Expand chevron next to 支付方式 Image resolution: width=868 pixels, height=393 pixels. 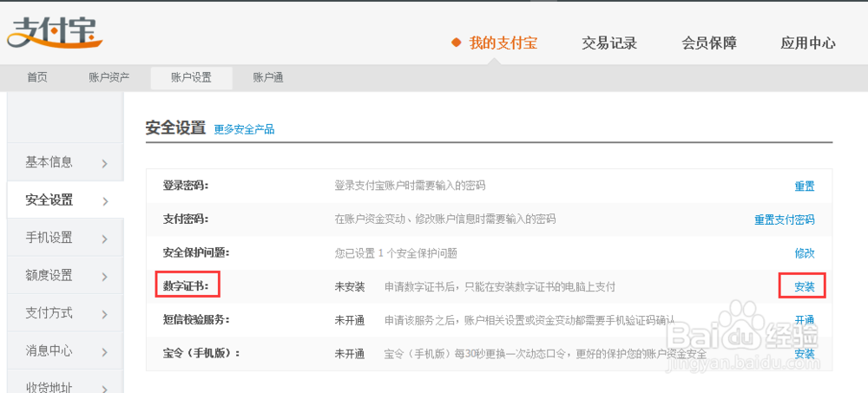105,314
